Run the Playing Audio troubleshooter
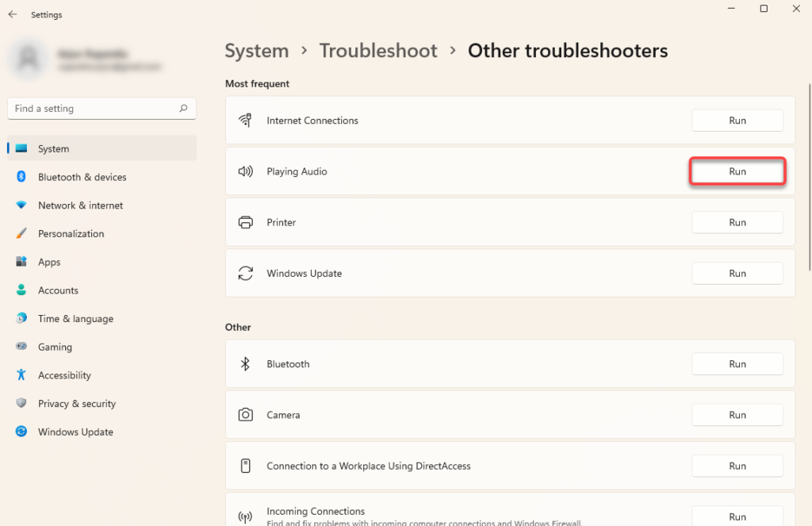The width and height of the screenshot is (812, 526). 737,171
